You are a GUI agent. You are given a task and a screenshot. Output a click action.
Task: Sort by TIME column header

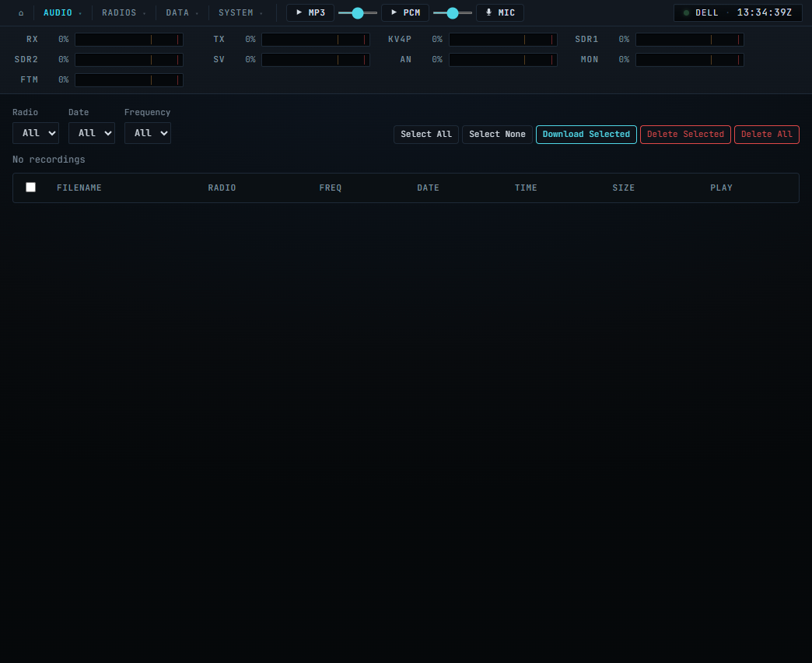click(x=526, y=188)
